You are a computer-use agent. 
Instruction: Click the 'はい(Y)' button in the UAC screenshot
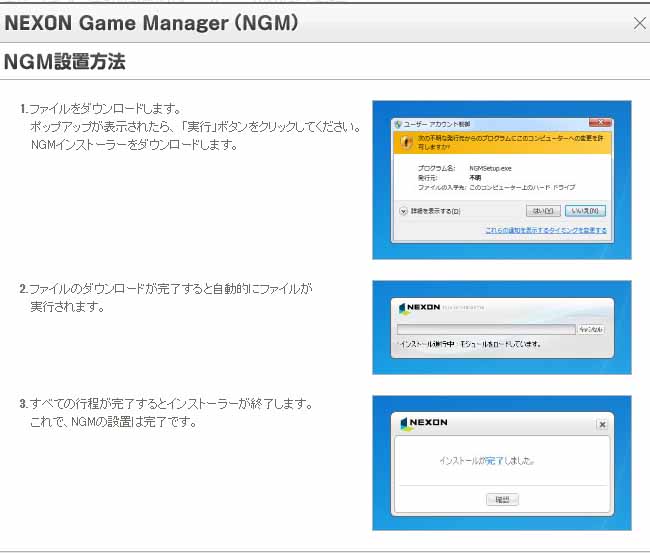point(543,211)
